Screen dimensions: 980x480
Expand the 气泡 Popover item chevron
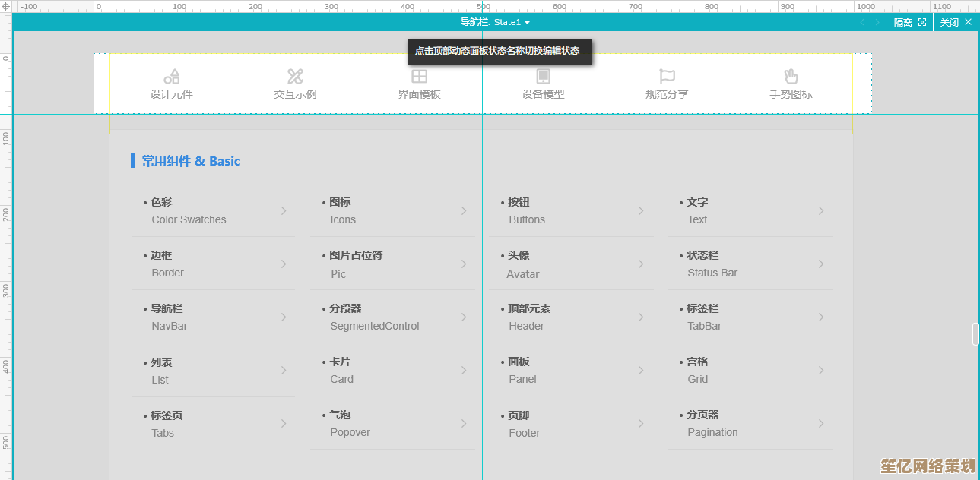tap(463, 424)
